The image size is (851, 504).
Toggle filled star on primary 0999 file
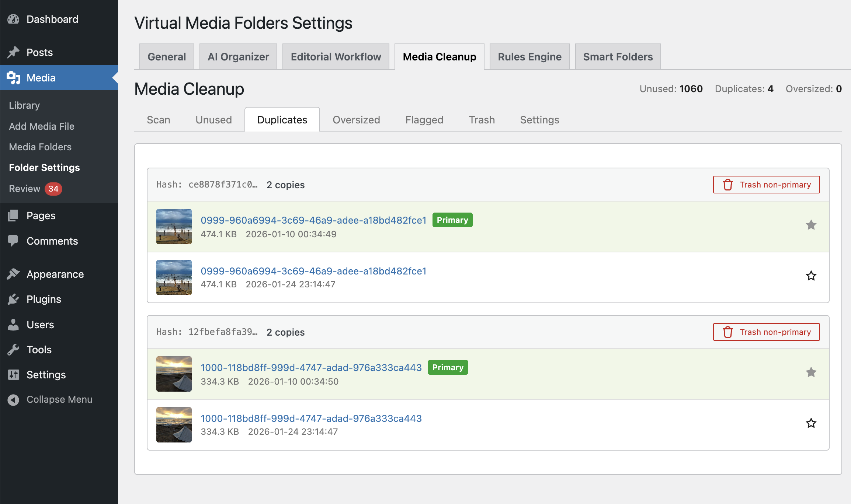tap(811, 225)
